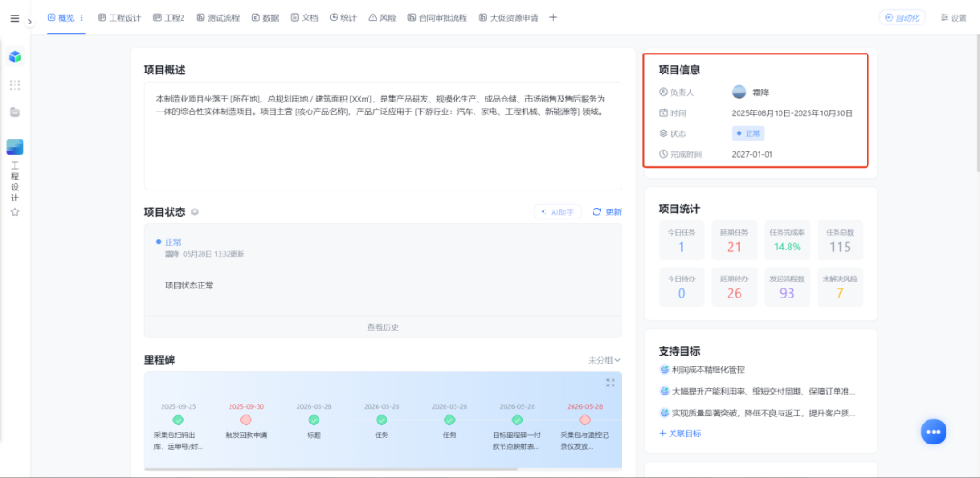Click the first 任务 milestone on 2026-03-28
Viewport: 980px width, 478px height.
[382, 420]
